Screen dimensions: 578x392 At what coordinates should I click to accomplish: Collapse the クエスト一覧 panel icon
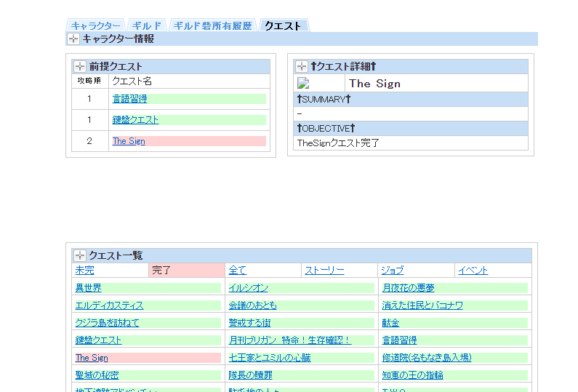(80, 255)
